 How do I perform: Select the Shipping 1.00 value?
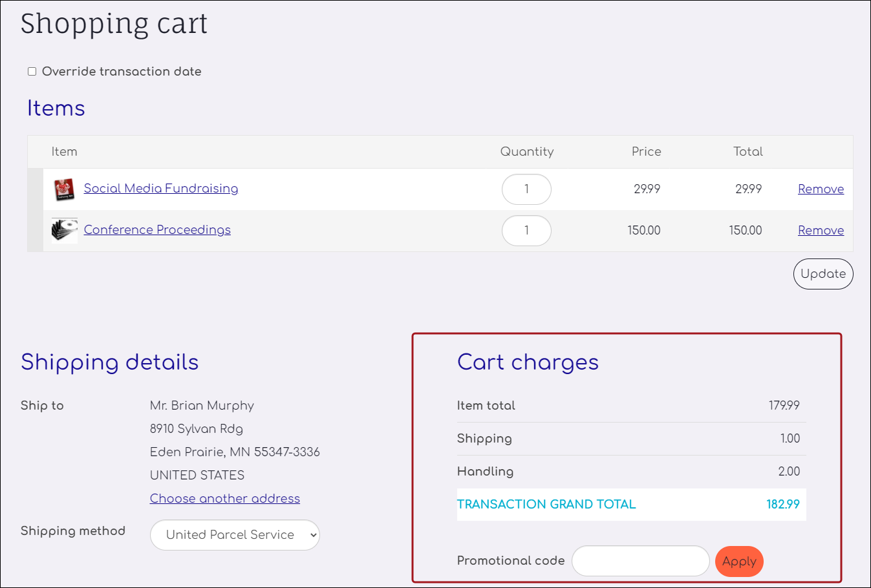(790, 438)
